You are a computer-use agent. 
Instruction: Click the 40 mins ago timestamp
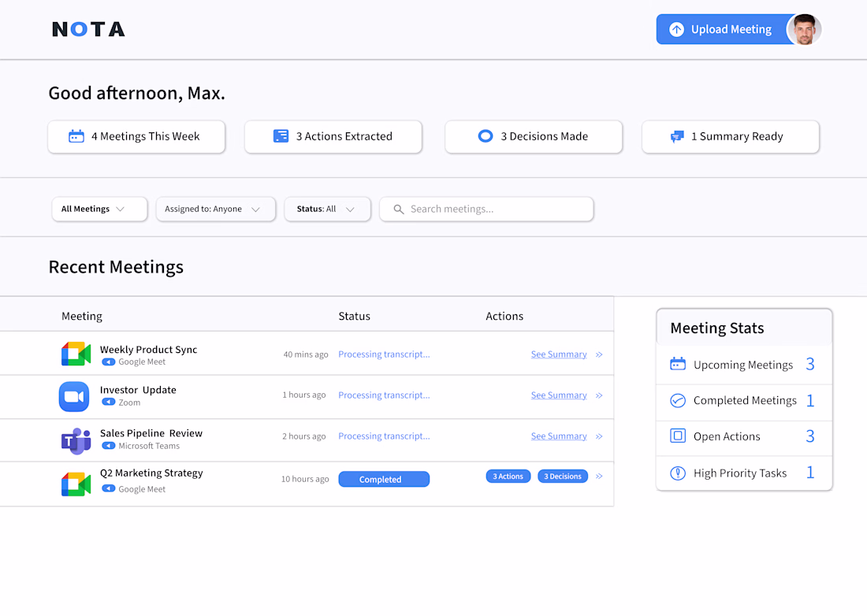pyautogui.click(x=306, y=354)
